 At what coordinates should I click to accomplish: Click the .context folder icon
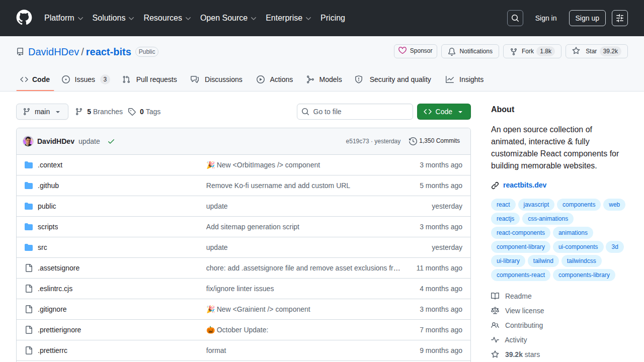click(29, 165)
